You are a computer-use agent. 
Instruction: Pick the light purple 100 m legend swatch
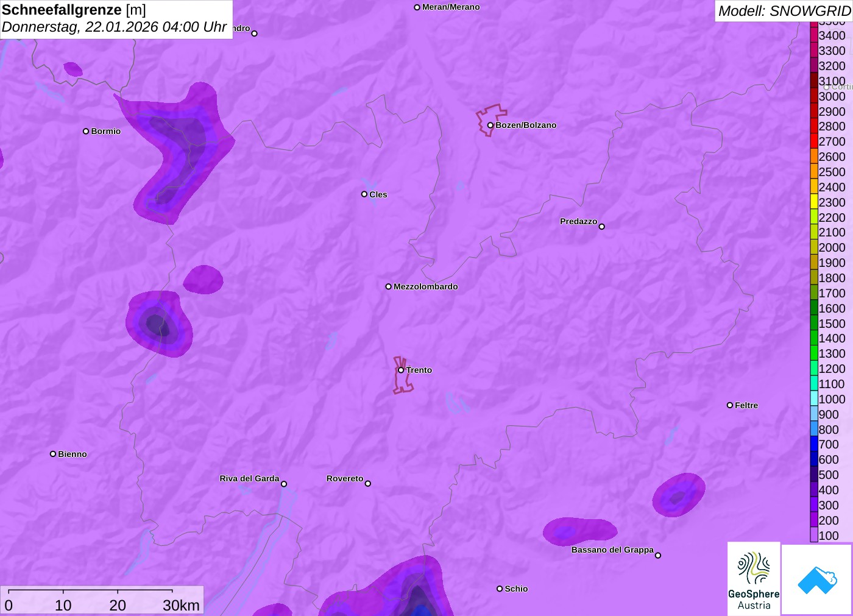[814, 535]
